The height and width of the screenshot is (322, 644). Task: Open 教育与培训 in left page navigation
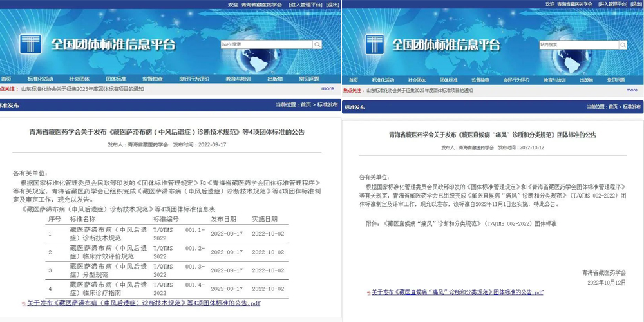click(x=238, y=79)
